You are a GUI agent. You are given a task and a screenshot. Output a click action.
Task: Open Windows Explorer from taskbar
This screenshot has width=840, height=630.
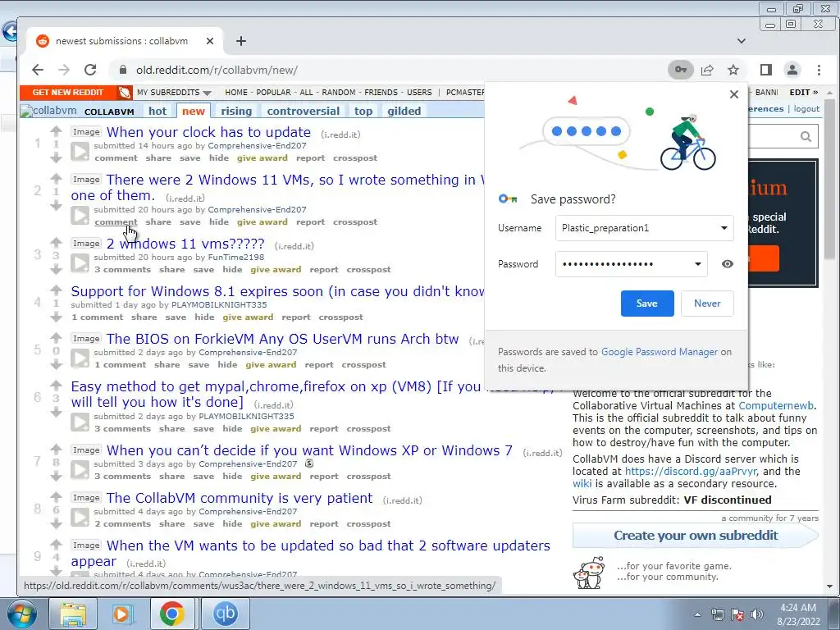point(73,614)
